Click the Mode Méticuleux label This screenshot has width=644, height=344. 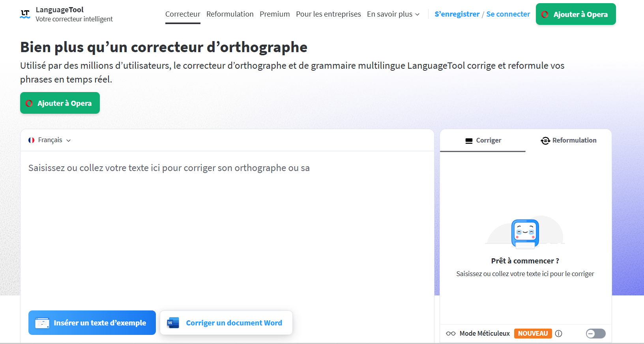(x=485, y=334)
